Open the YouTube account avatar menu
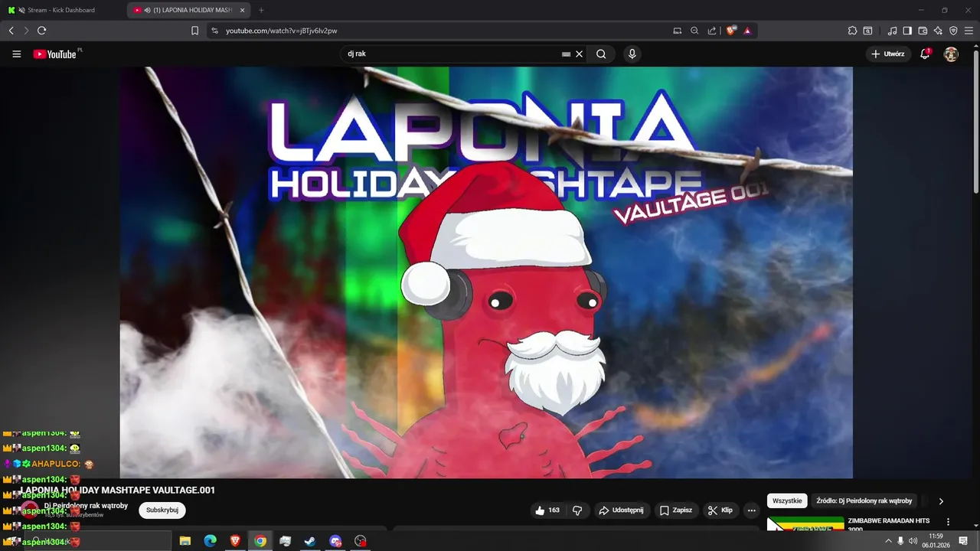Screen dimensions: 980x551 click(951, 54)
